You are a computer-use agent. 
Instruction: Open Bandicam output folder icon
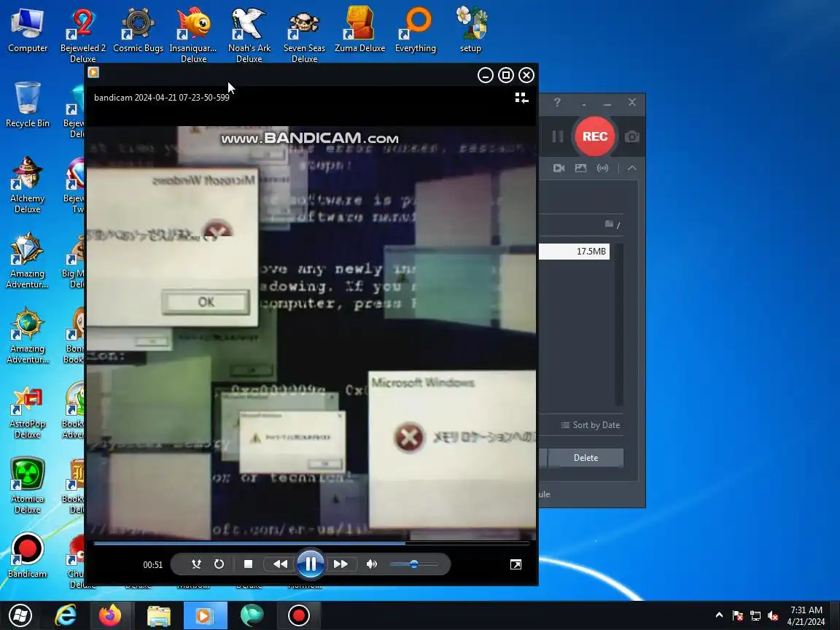[609, 224]
